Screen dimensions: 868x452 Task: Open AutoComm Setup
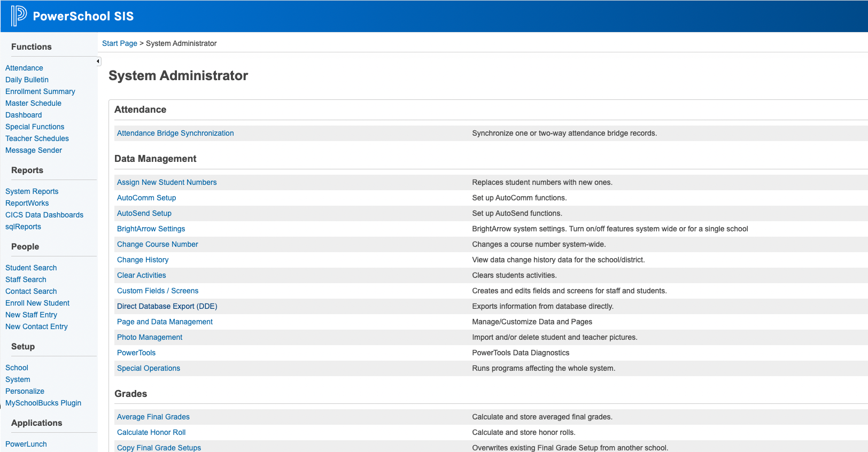tap(146, 198)
